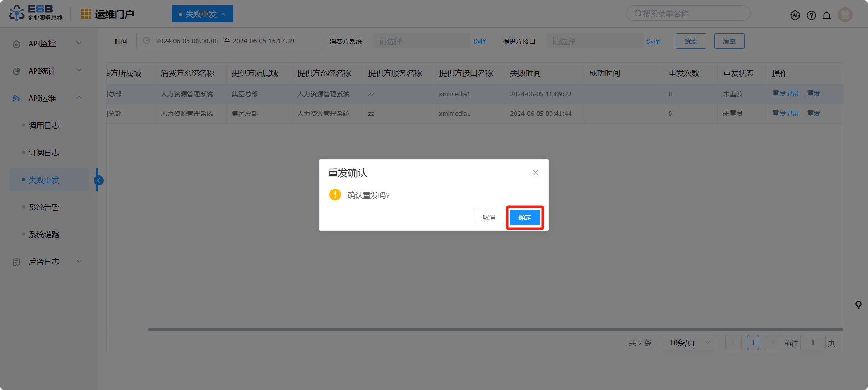868x390 pixels.
Task: Open 订阅日志 in the sidebar
Action: pyautogui.click(x=44, y=153)
